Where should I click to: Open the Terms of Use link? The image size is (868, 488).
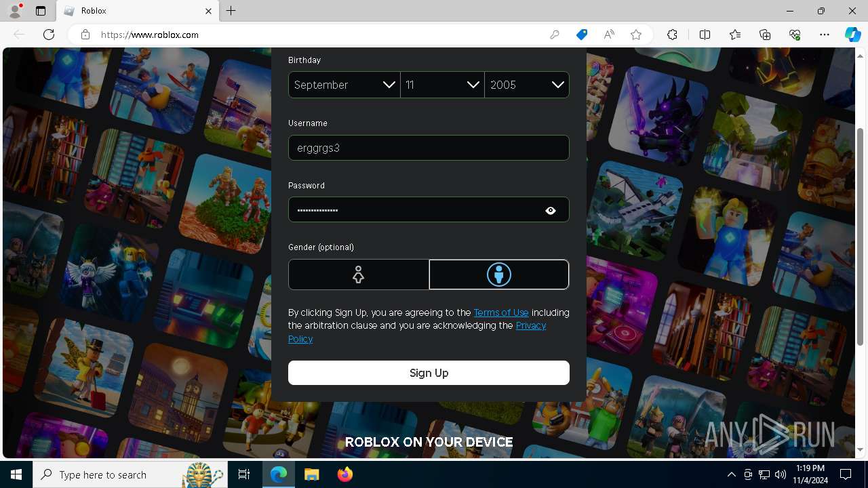click(x=501, y=312)
